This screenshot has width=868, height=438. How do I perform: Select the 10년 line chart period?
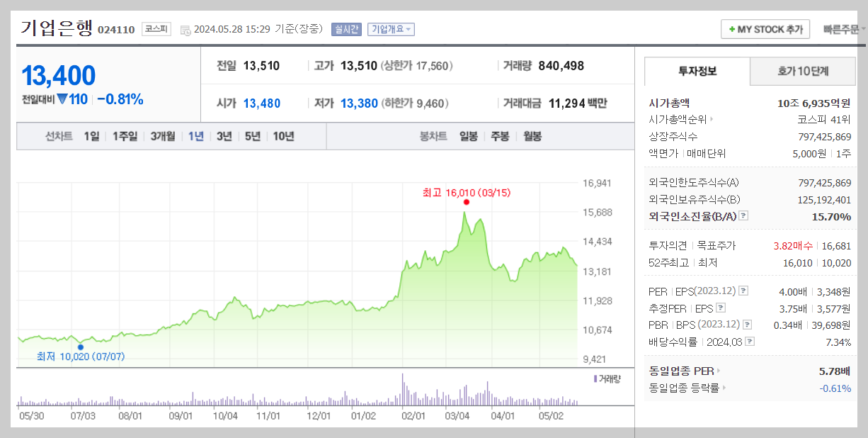[283, 136]
